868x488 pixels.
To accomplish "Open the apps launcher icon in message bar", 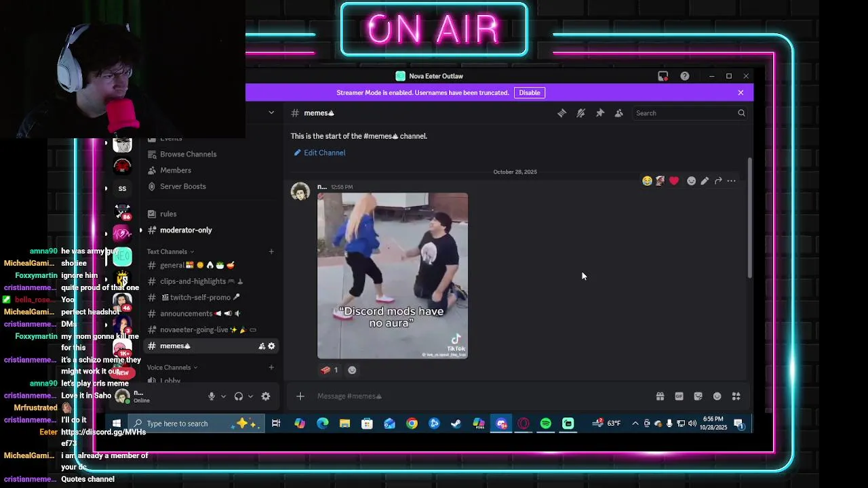I will [736, 396].
